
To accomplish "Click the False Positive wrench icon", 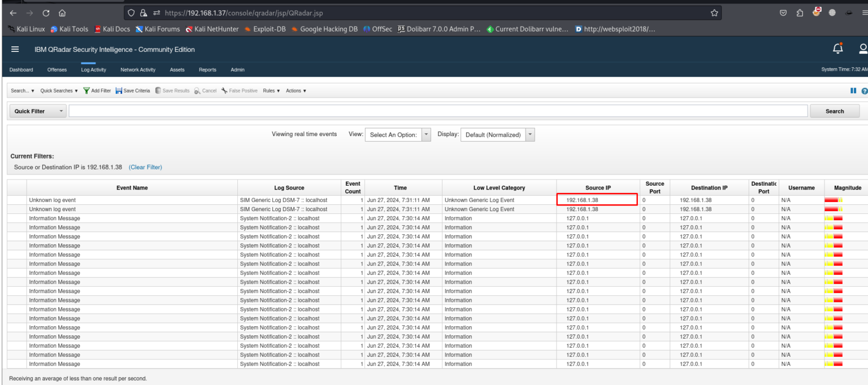I will pos(224,90).
